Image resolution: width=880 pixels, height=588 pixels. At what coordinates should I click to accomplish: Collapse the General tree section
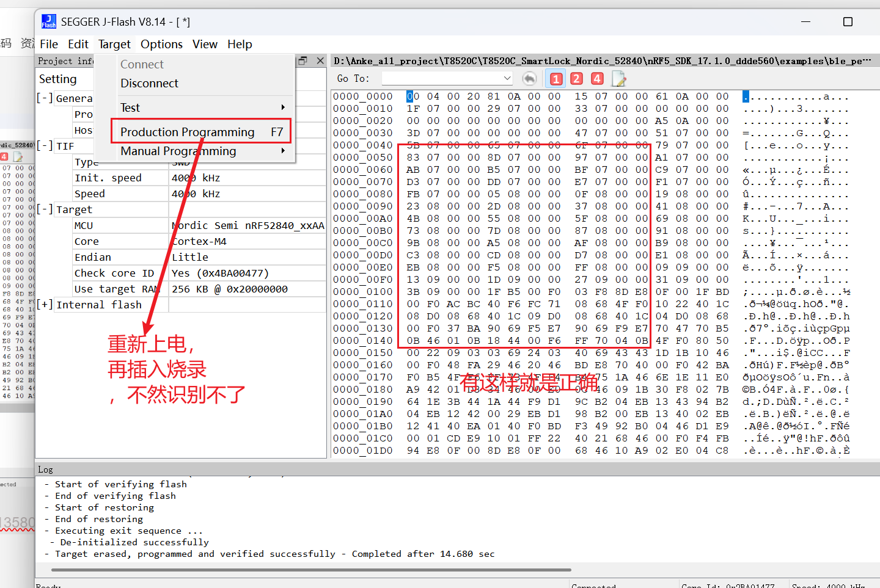43,98
